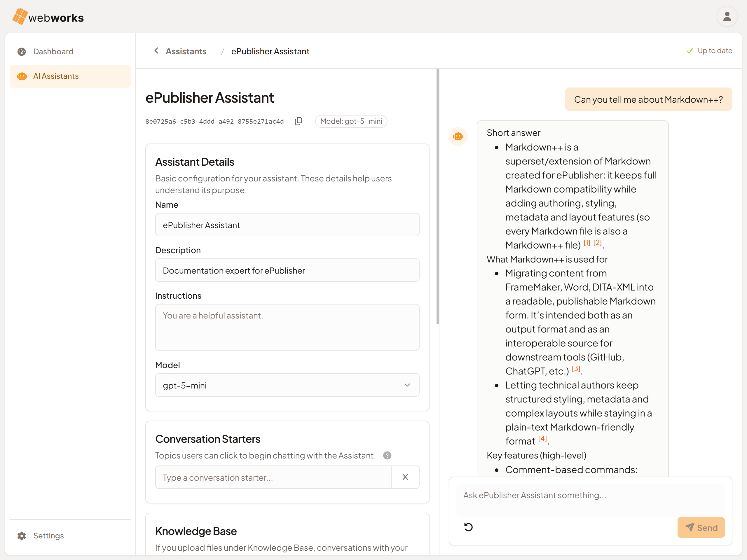Copy the assistant ID with copy icon

(x=298, y=121)
